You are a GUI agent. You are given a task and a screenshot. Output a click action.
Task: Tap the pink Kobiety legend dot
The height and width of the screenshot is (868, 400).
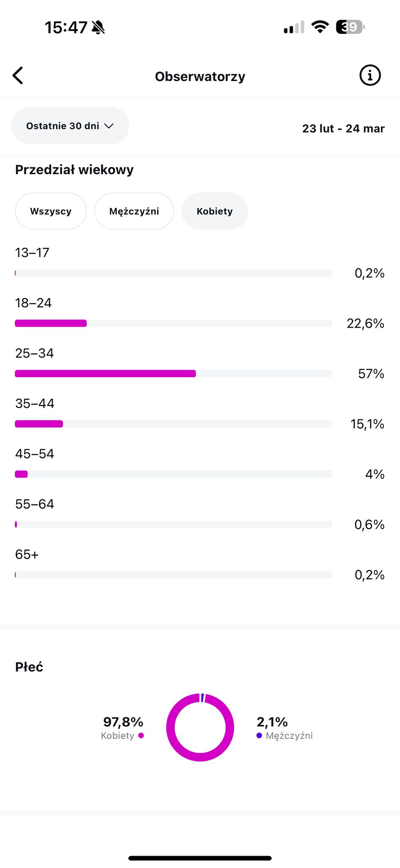[x=141, y=735]
